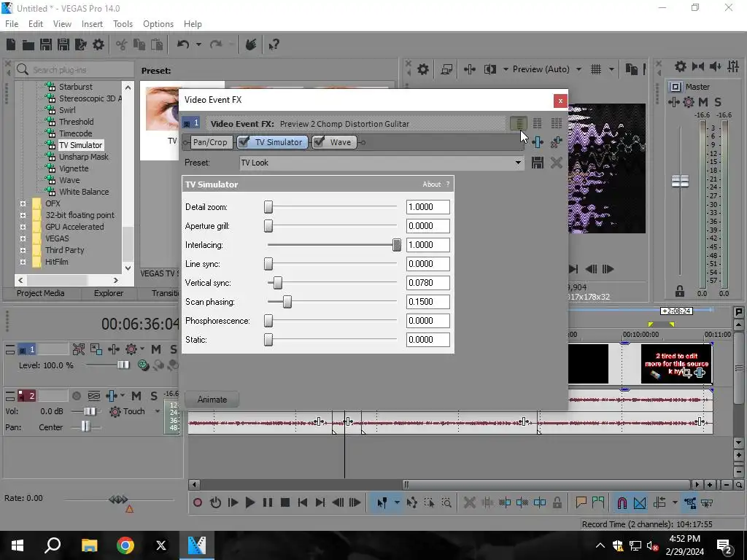Open Windows Start menu on taskbar

18,545
